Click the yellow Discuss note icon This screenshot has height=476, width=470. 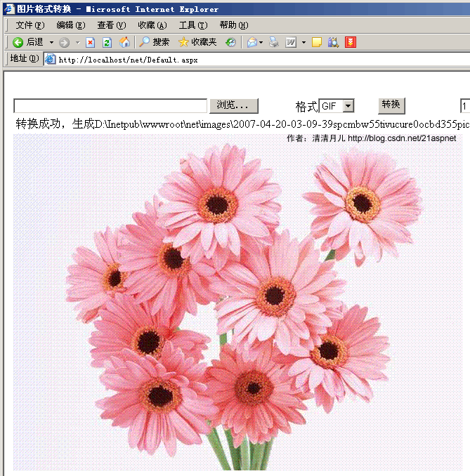point(317,42)
